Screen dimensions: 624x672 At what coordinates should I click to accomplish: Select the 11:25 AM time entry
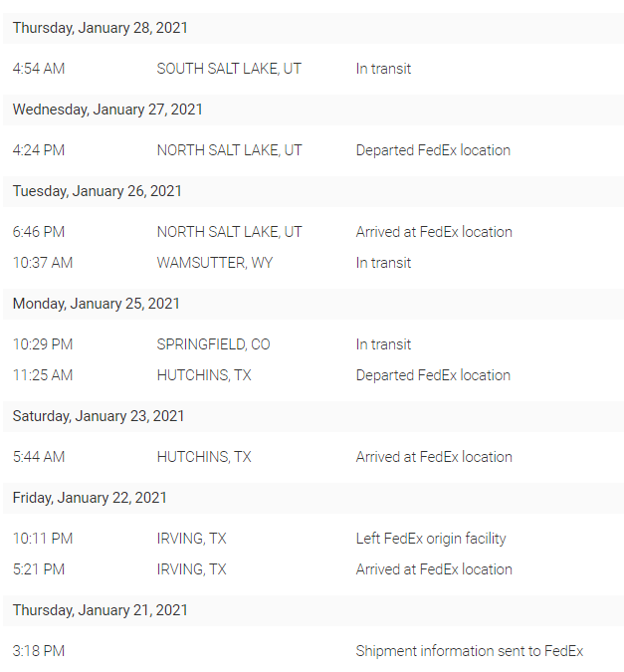pos(43,375)
